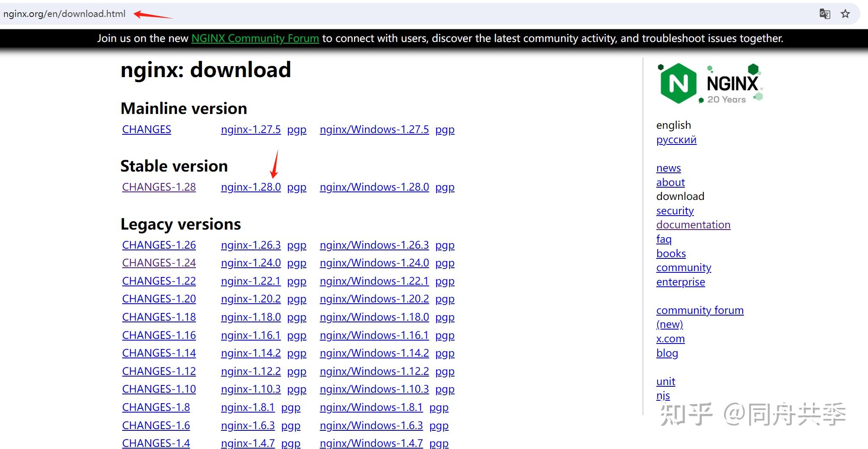The width and height of the screenshot is (868, 449).
Task: Download nginx-1.27.5 mainline version
Action: (251, 129)
